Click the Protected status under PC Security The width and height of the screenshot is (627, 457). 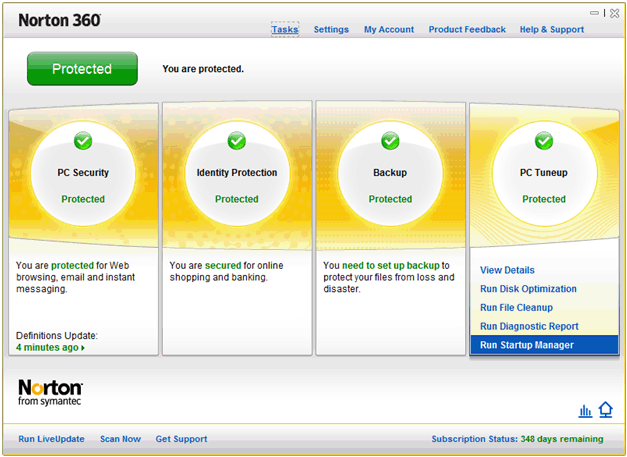[x=83, y=199]
